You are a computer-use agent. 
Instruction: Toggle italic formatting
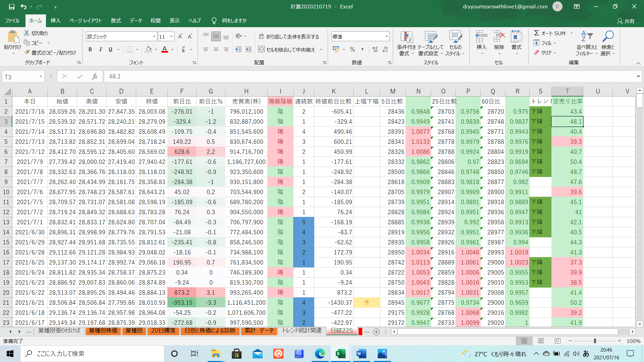[100, 50]
